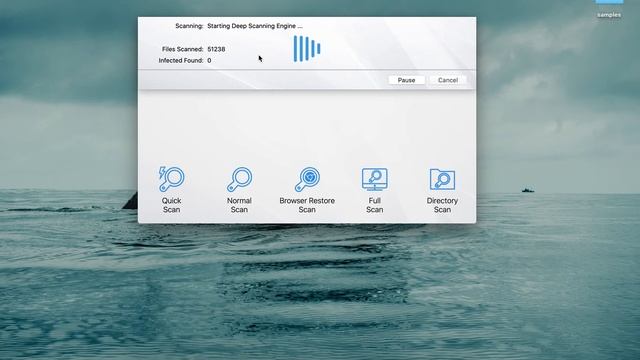This screenshot has height=360, width=640.
Task: Click the 'Starting Deep Scanning Engine ...' status text
Action: tap(255, 26)
